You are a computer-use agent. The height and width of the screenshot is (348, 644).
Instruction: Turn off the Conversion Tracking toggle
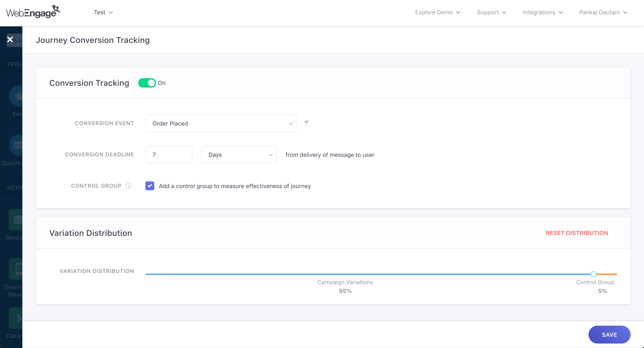tap(147, 83)
